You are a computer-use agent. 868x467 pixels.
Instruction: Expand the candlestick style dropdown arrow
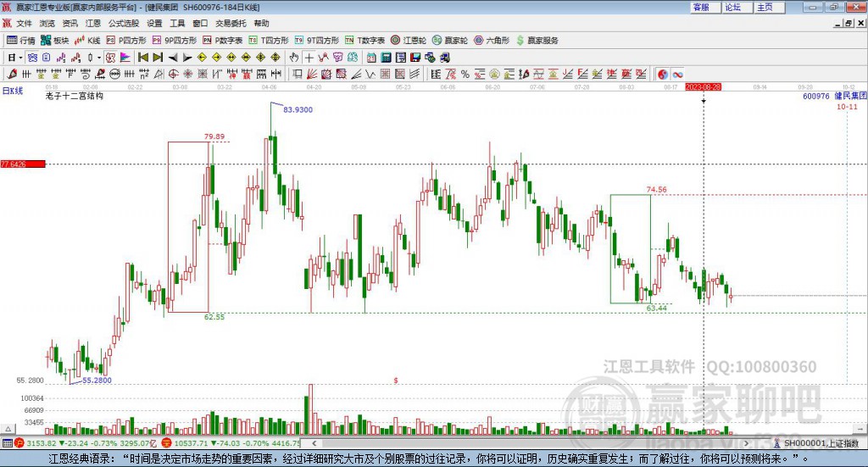click(99, 58)
